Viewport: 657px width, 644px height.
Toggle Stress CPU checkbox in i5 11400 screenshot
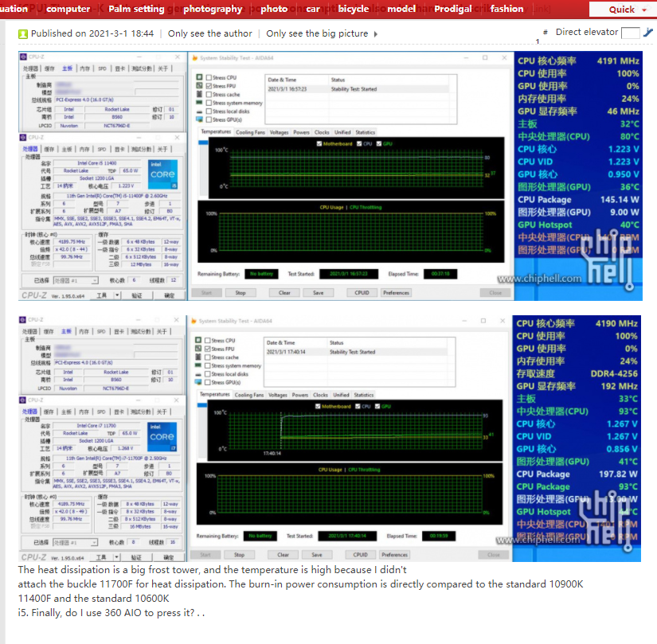pos(209,77)
